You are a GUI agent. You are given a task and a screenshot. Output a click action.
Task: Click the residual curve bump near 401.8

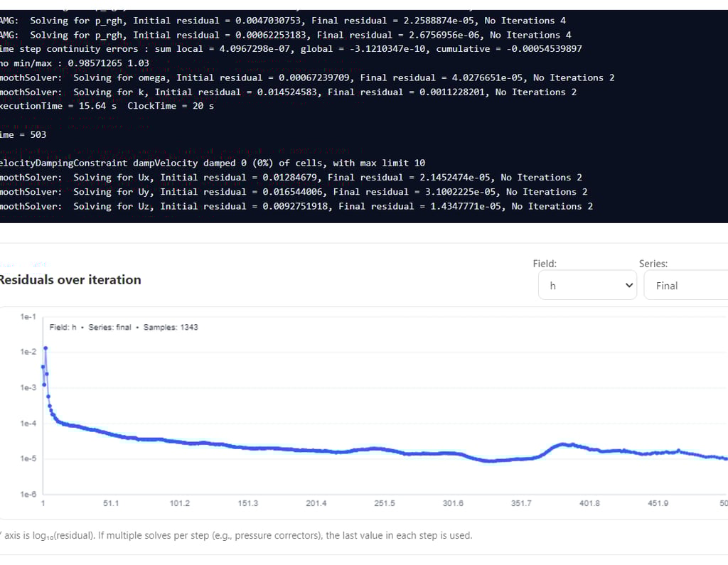(563, 445)
